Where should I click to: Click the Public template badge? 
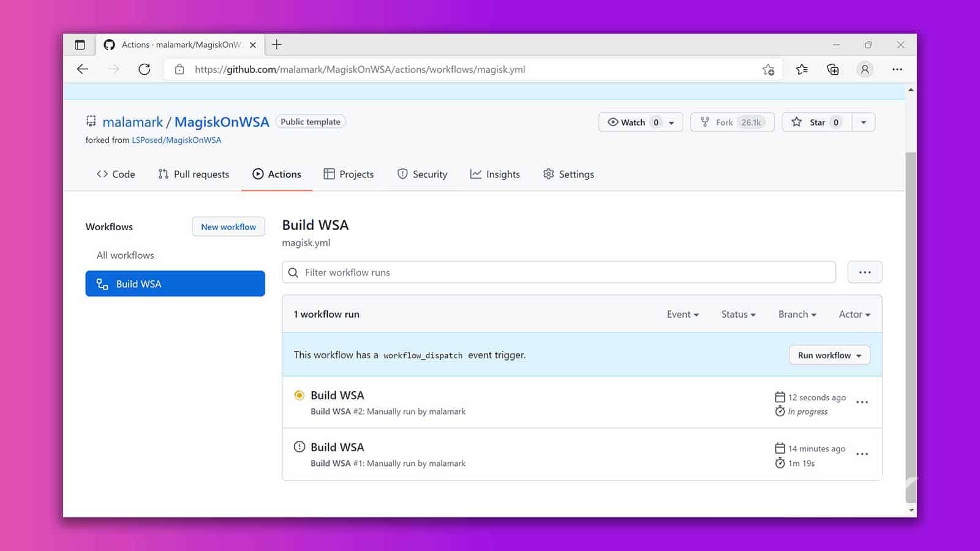point(311,122)
